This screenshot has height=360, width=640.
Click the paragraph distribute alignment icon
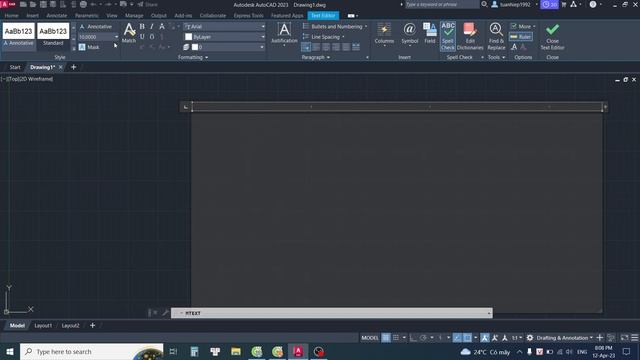pyautogui.click(x=356, y=47)
